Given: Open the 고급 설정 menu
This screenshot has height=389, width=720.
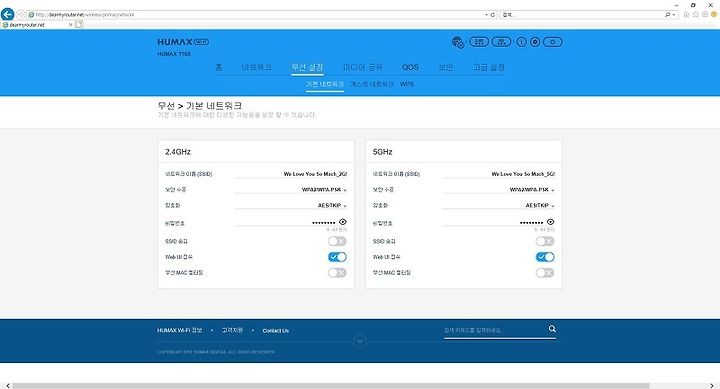Looking at the screenshot, I should [489, 67].
